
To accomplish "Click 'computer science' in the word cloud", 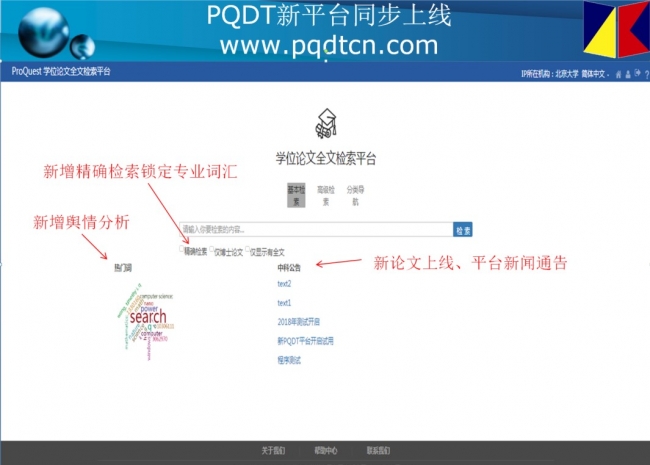I will 156,296.
